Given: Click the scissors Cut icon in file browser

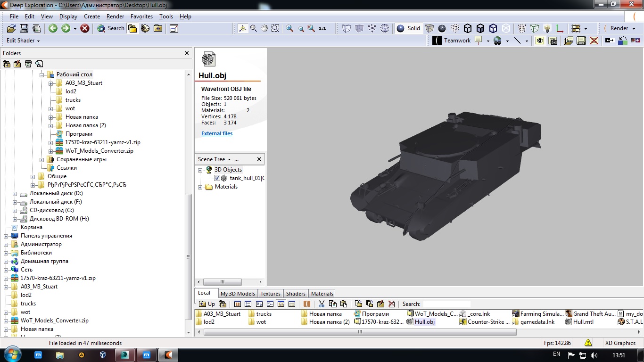Looking at the screenshot, I should (x=322, y=304).
